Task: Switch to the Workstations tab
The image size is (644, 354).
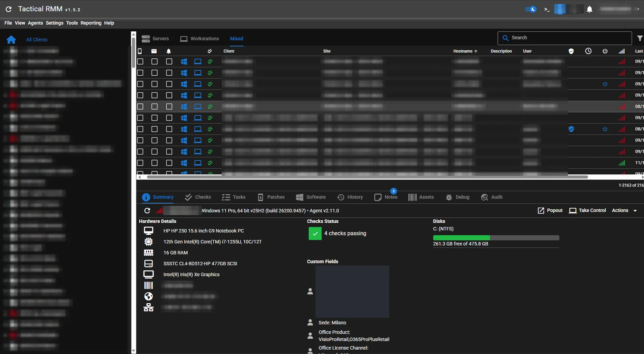Action: pyautogui.click(x=200, y=39)
